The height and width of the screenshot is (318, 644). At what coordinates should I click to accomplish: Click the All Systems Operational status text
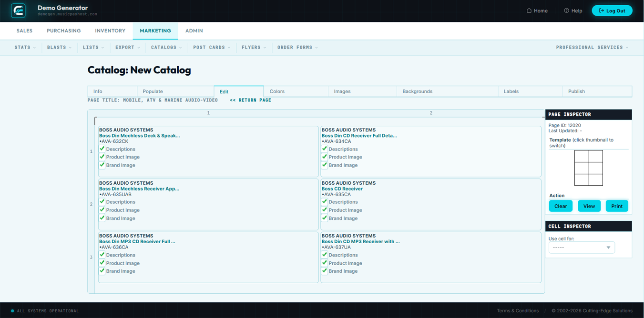click(x=48, y=311)
